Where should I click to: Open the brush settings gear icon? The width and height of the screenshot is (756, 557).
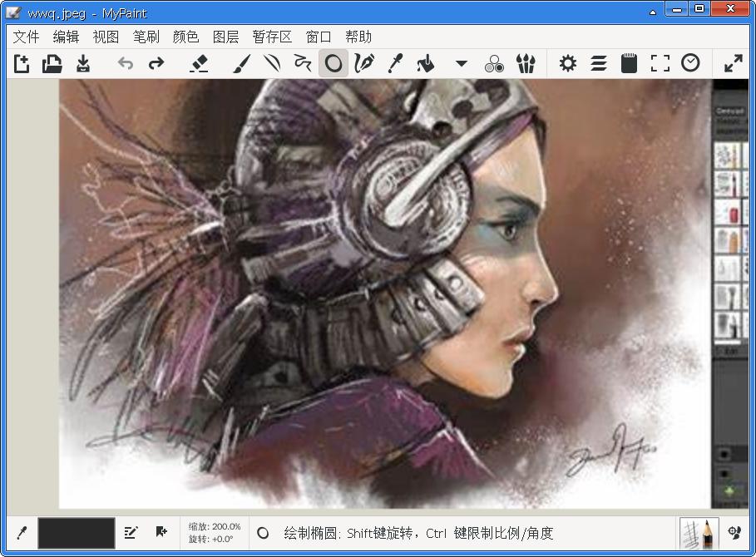pyautogui.click(x=566, y=62)
